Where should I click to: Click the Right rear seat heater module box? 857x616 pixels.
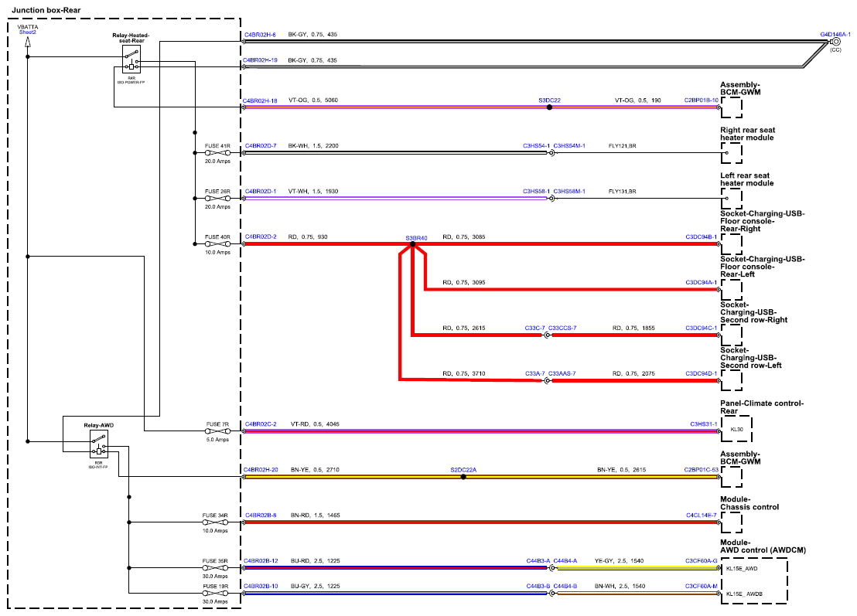coord(731,154)
